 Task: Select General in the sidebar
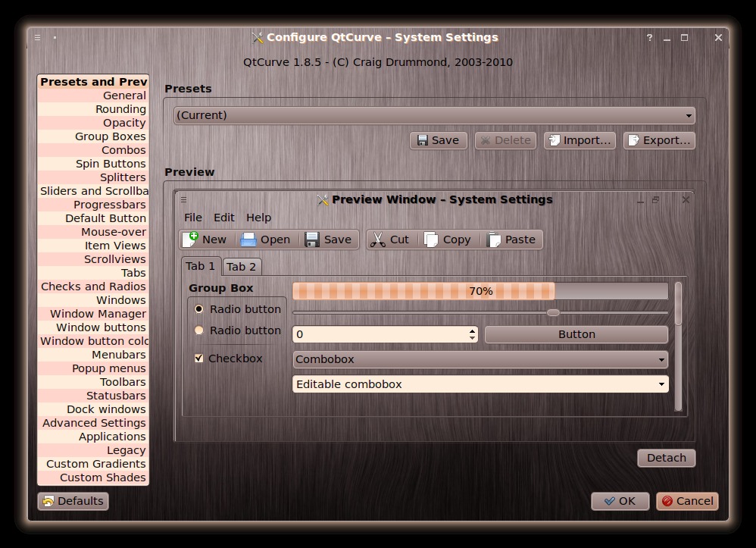[93, 96]
